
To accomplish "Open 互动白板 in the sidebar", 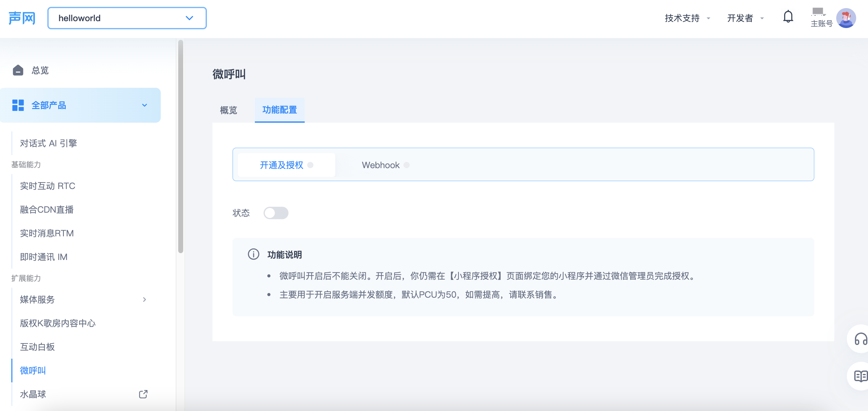I will [x=37, y=347].
